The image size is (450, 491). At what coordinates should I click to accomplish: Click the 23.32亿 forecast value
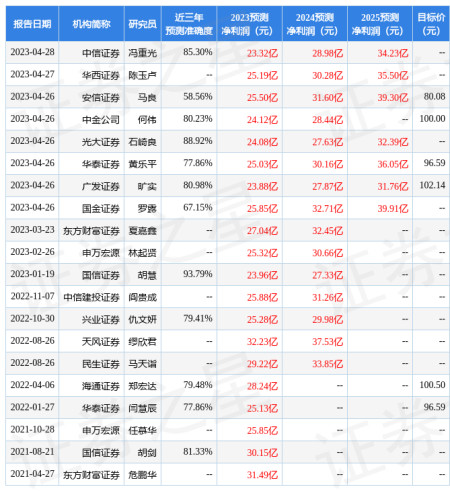point(262,53)
